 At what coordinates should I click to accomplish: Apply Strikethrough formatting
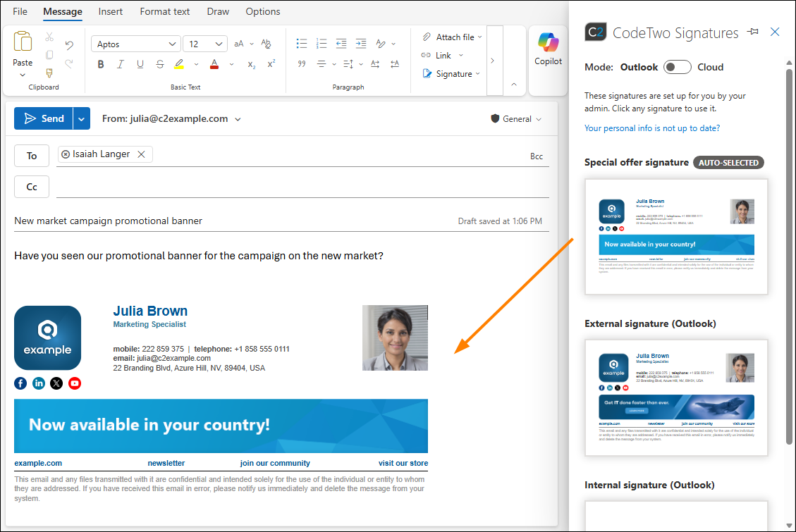click(160, 64)
